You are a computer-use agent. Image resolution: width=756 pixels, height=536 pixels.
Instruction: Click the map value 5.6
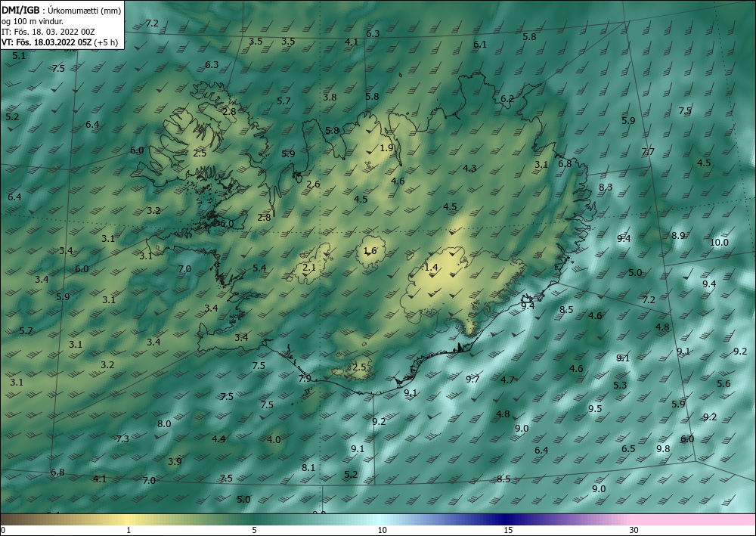point(723,384)
